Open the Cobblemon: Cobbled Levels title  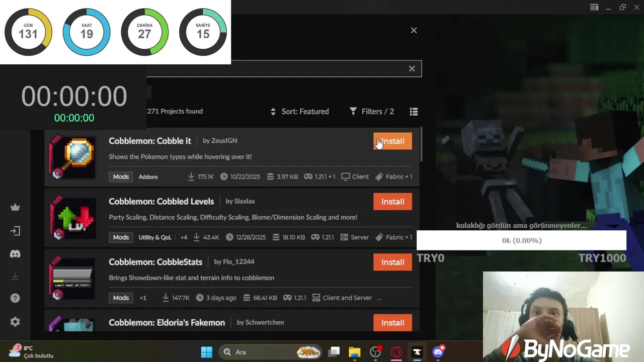162,201
